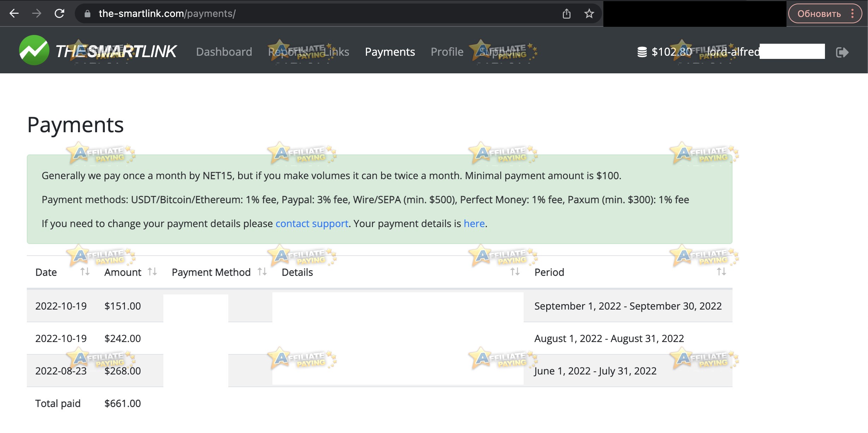Log out using the exit icon
Screen dimensions: 868x433
click(842, 52)
